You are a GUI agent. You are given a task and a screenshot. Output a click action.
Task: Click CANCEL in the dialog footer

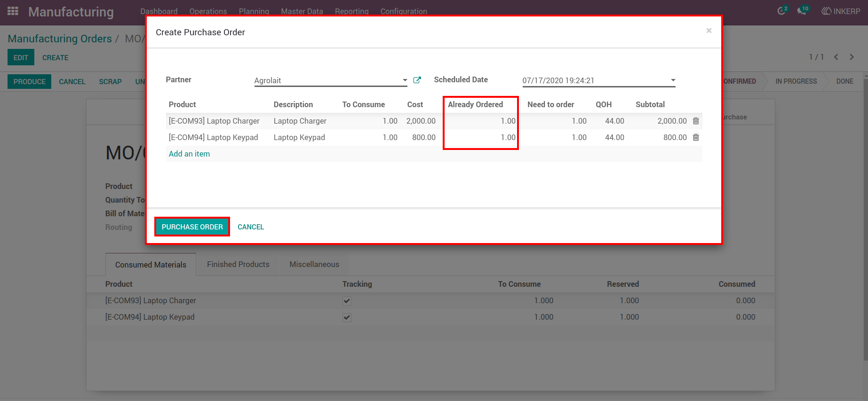coord(251,227)
